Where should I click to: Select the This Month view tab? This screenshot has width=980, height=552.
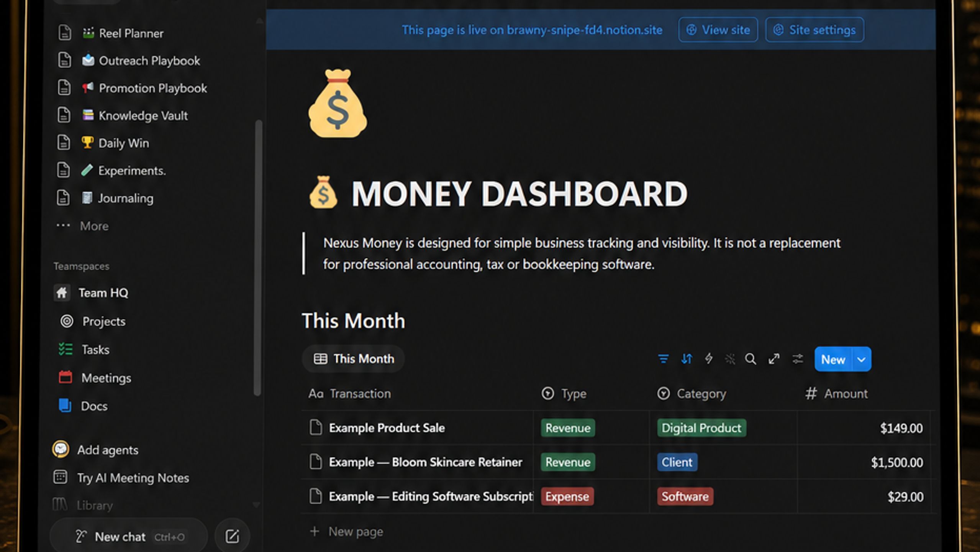point(354,359)
